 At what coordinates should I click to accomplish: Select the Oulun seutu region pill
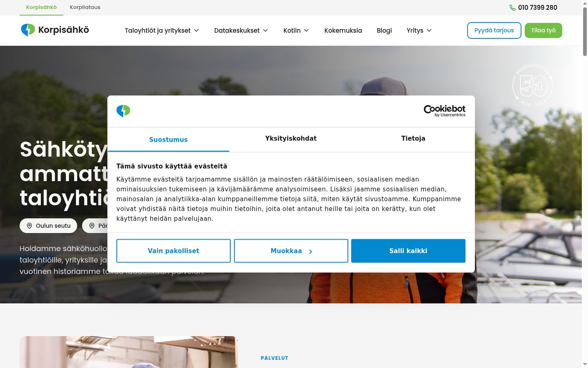point(48,226)
